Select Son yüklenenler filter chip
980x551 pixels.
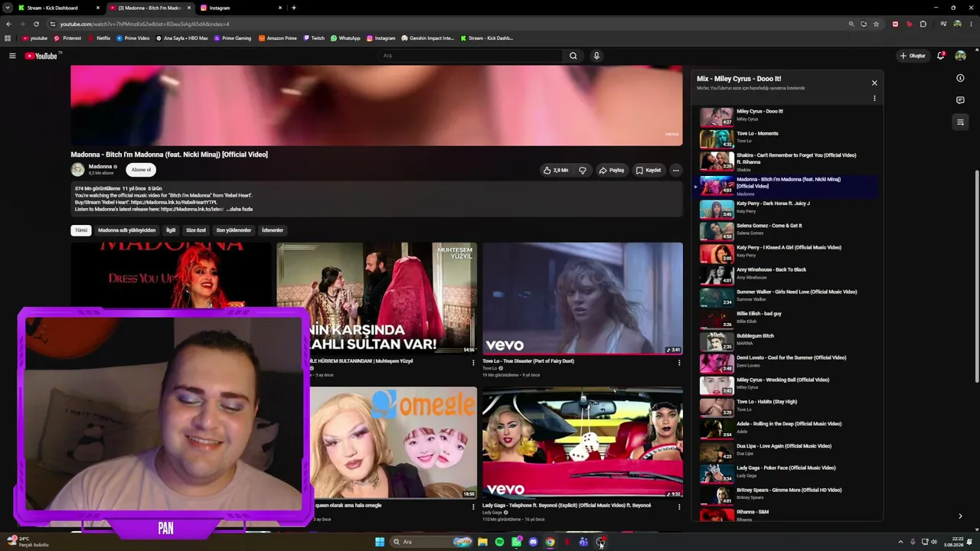(234, 230)
